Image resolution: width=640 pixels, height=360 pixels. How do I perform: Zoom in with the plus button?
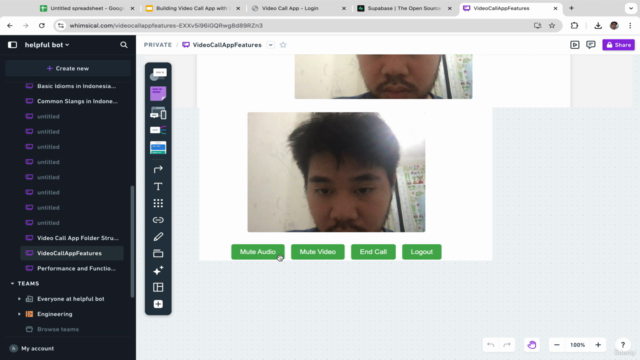click(x=598, y=345)
